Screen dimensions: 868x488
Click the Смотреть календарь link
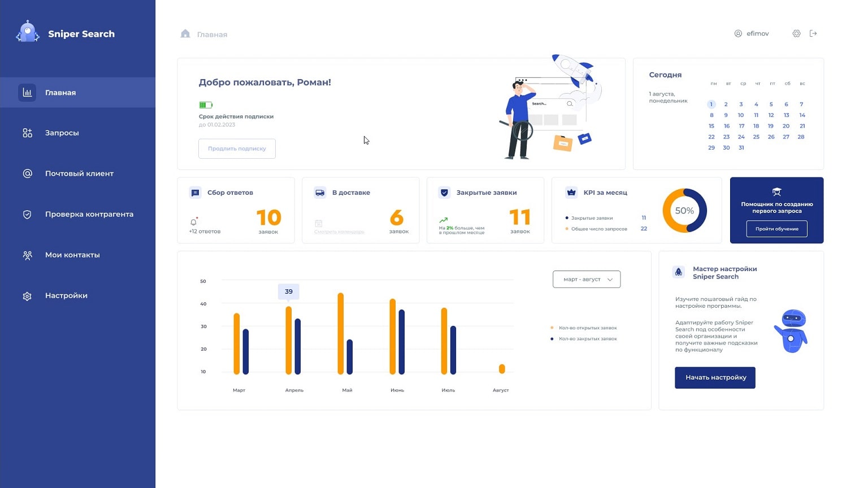[x=339, y=232]
